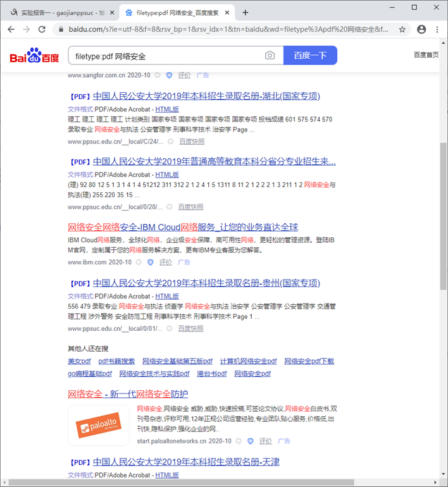
Task: Open result 中国人民公安大学2019年本科招生录取名册-贵州(国家专项)
Action: (206, 283)
